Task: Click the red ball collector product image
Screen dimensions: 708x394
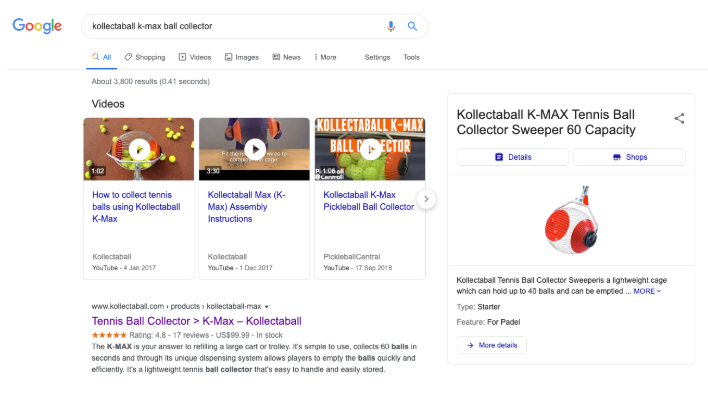Action: point(572,220)
